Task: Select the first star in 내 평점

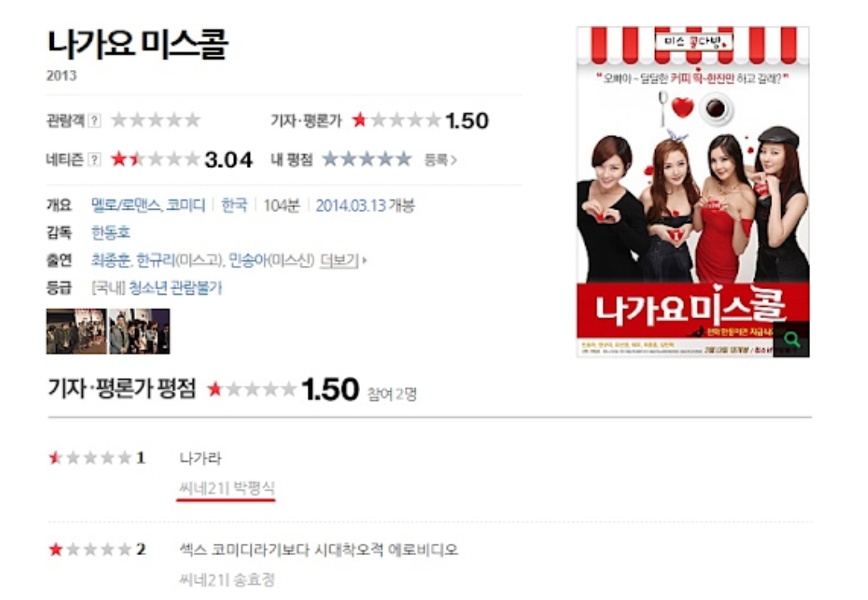Action: pyautogui.click(x=330, y=159)
